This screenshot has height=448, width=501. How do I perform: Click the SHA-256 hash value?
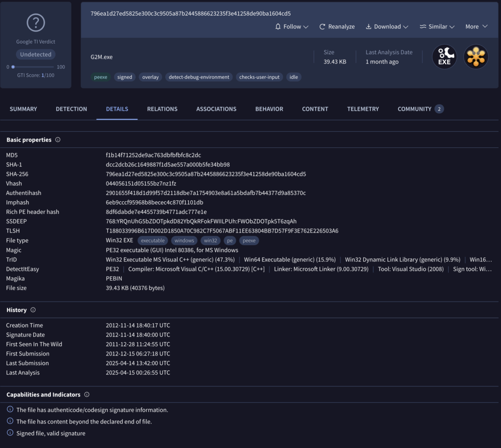[x=206, y=174]
